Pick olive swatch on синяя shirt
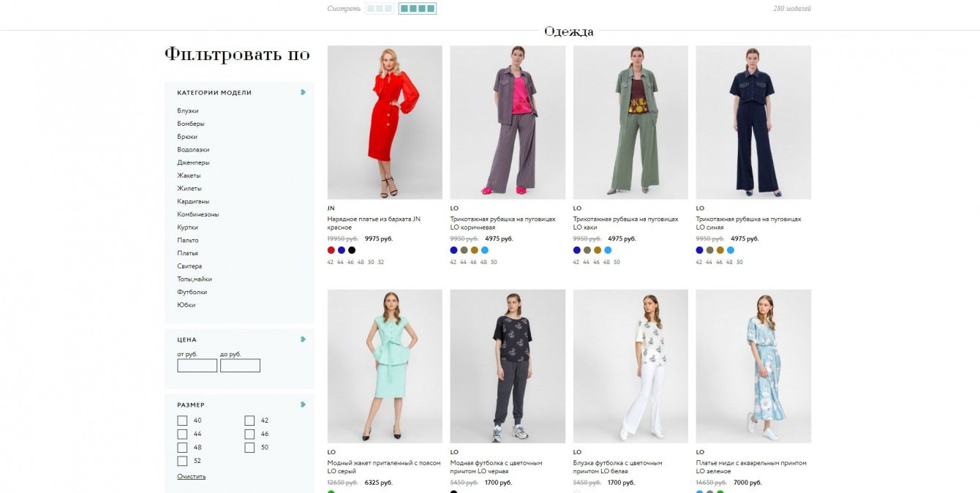The width and height of the screenshot is (980, 493). pyautogui.click(x=710, y=250)
